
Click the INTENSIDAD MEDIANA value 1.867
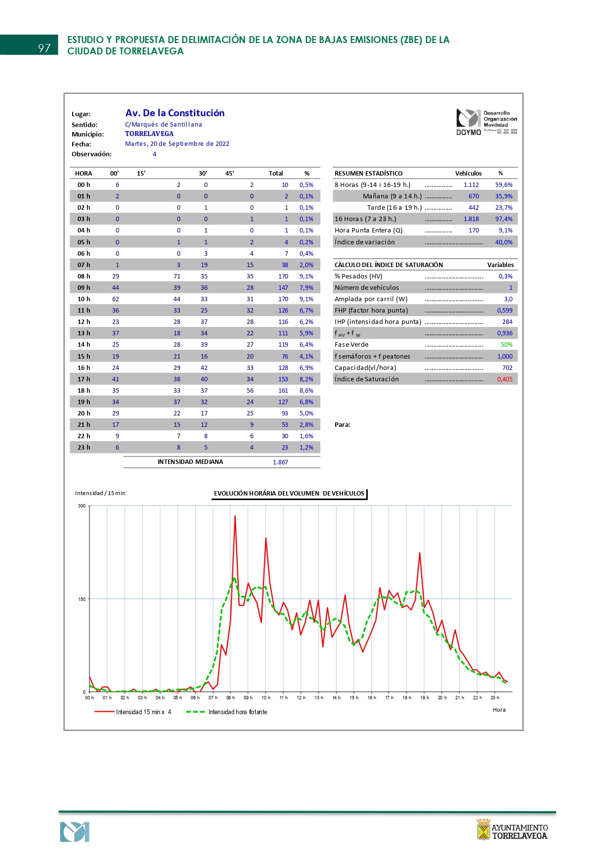click(x=280, y=462)
